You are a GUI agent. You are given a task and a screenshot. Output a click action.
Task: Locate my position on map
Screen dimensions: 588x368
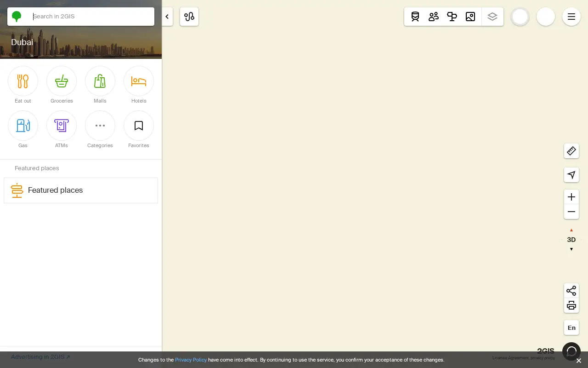point(571,175)
